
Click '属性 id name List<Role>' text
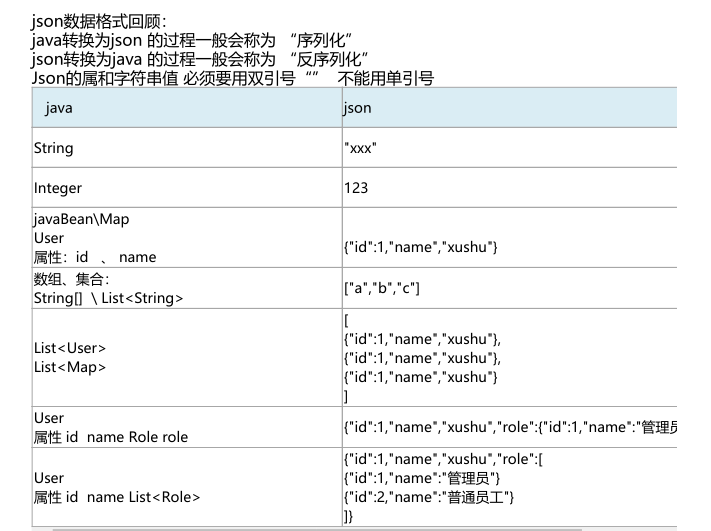click(117, 497)
